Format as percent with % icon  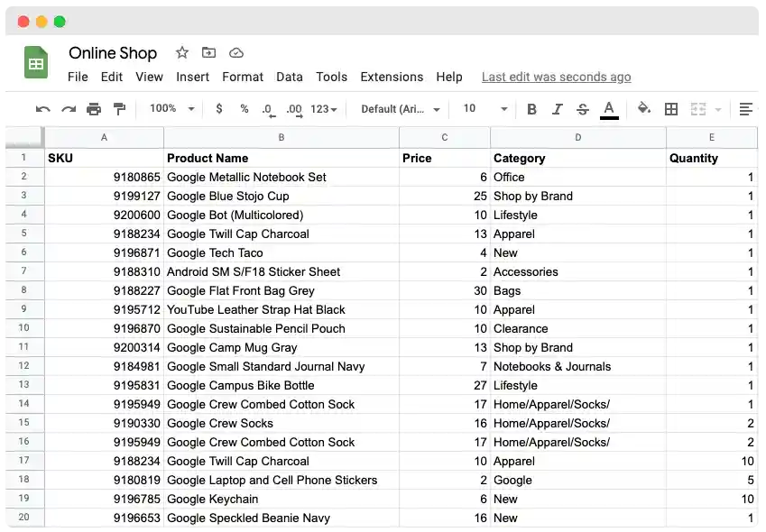pyautogui.click(x=245, y=109)
